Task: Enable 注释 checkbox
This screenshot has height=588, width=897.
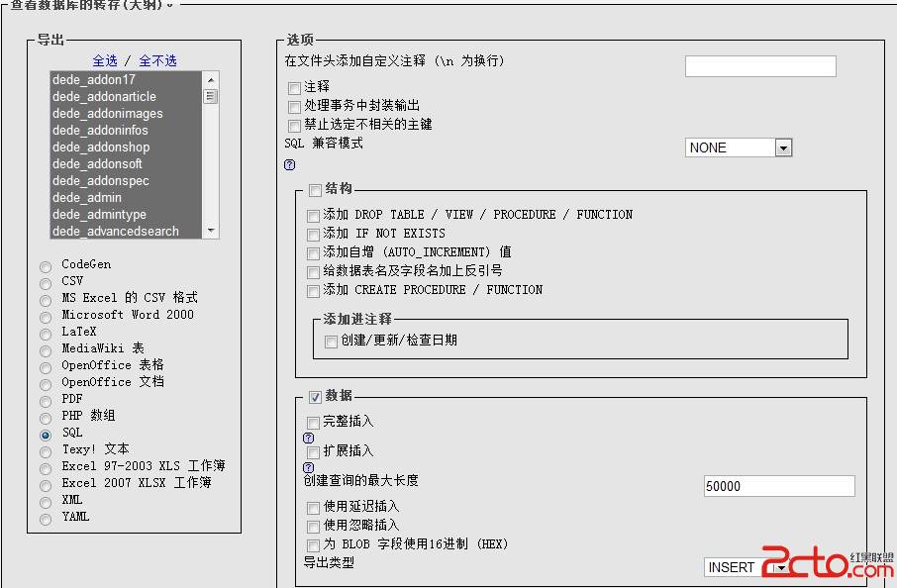Action: tap(295, 88)
